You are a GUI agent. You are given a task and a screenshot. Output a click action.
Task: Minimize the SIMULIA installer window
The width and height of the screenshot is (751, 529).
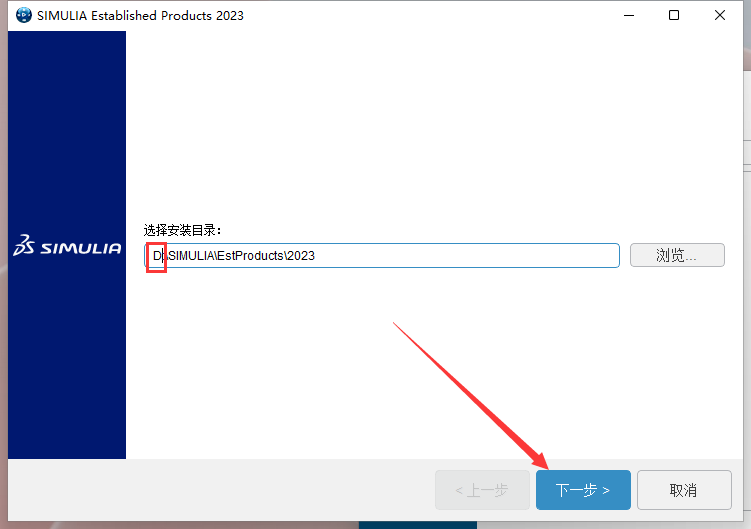[629, 15]
